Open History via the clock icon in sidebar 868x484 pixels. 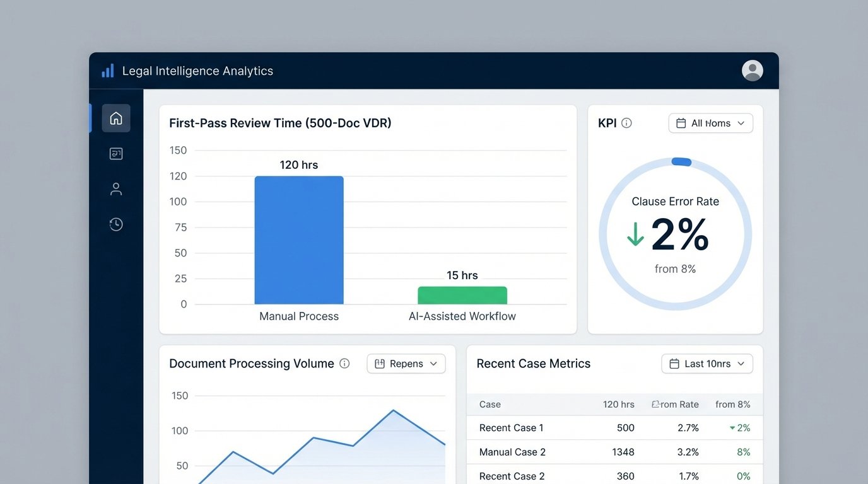pyautogui.click(x=116, y=224)
